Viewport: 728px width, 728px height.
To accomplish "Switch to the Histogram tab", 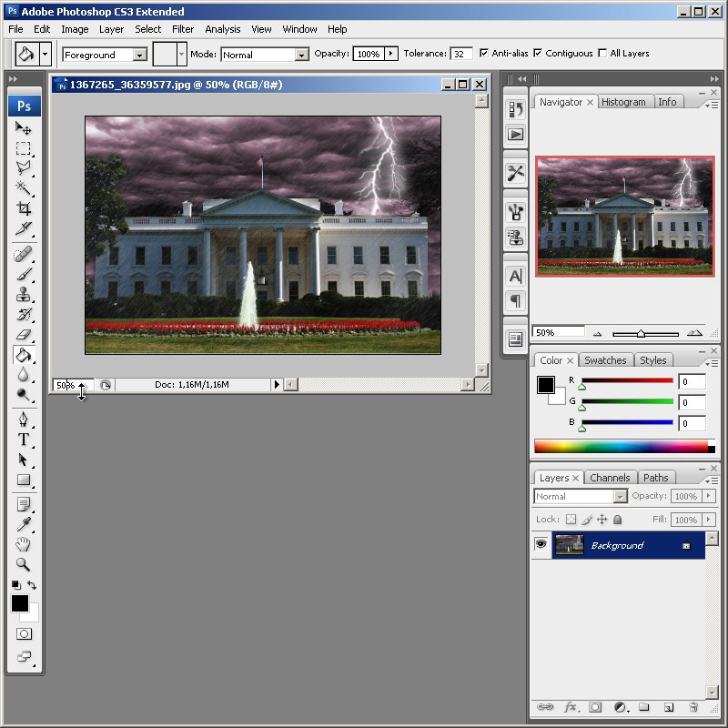I will pos(623,102).
